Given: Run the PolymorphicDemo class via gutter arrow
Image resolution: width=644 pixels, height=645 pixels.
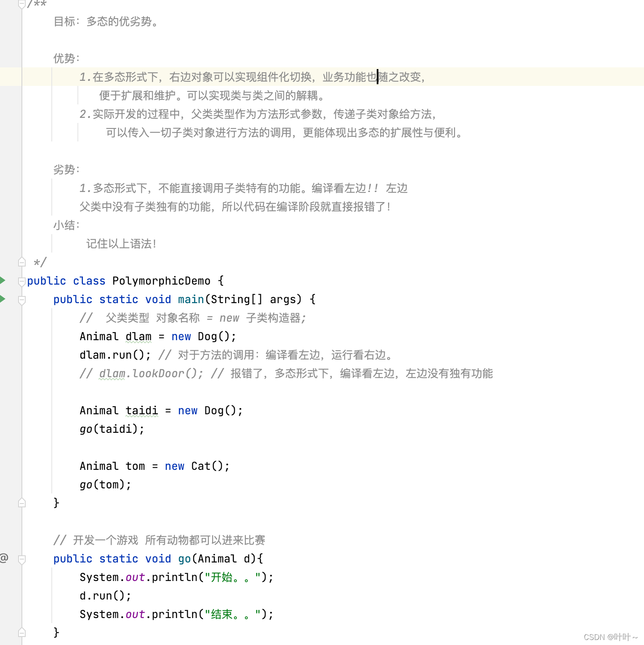Looking at the screenshot, I should [x=3, y=280].
